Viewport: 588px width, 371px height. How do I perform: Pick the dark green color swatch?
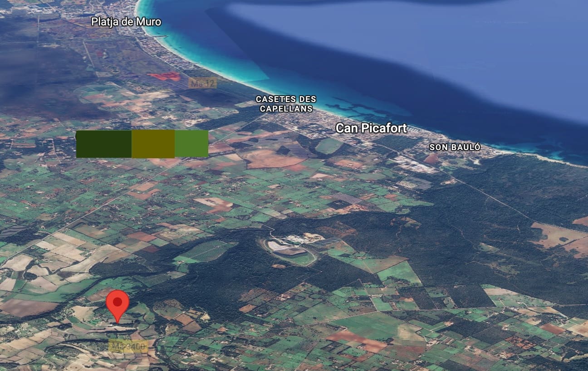tap(104, 144)
